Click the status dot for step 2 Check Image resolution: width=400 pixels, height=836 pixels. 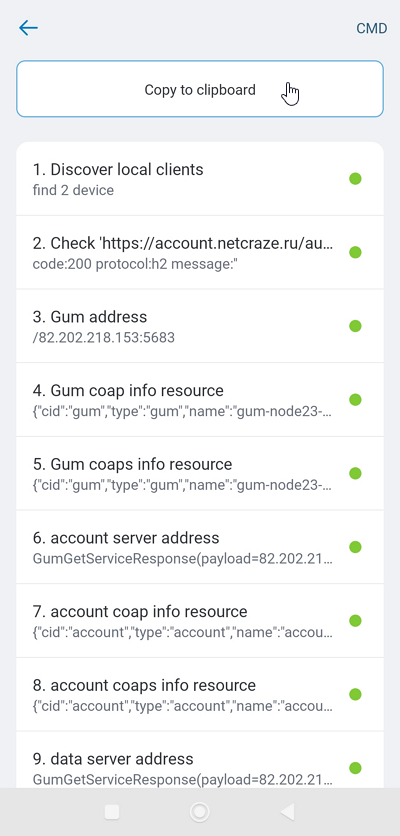click(355, 252)
